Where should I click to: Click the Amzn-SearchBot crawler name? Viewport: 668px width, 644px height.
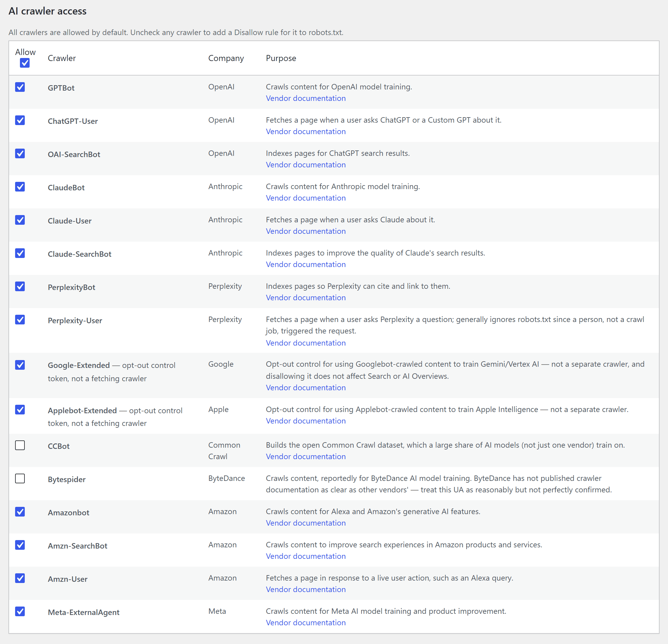[x=77, y=546]
